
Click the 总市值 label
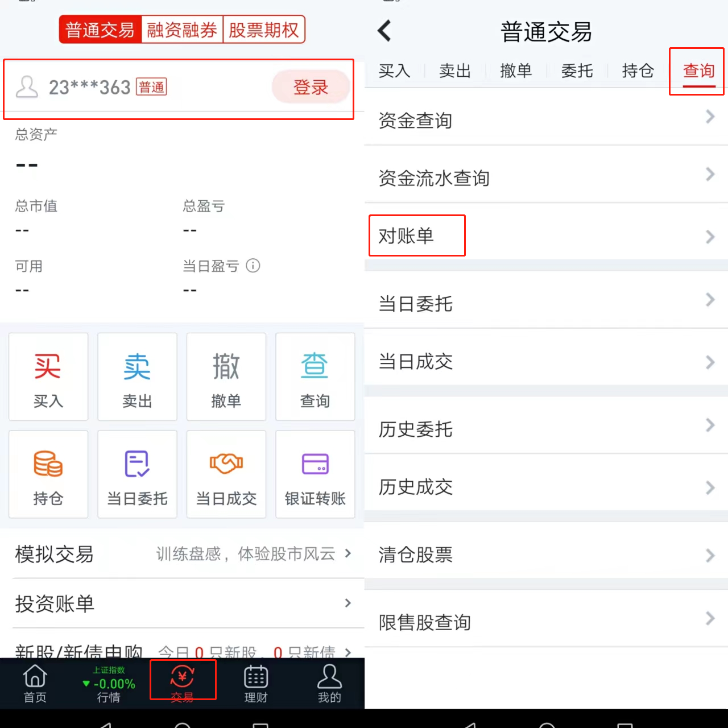(x=36, y=206)
